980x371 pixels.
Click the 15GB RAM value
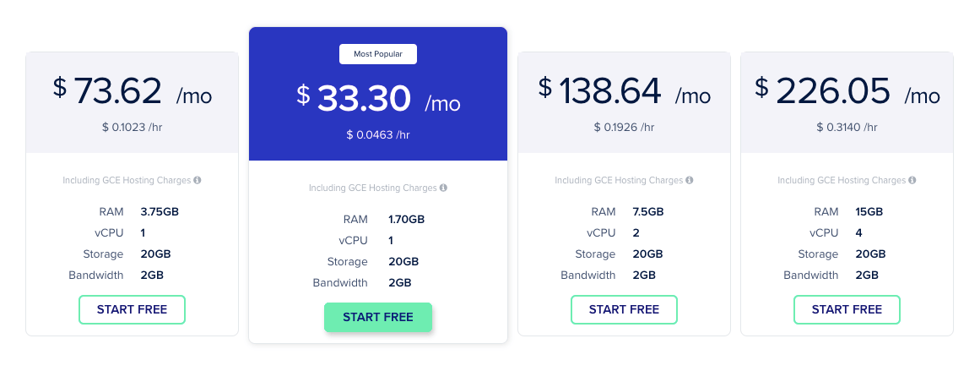pos(869,211)
